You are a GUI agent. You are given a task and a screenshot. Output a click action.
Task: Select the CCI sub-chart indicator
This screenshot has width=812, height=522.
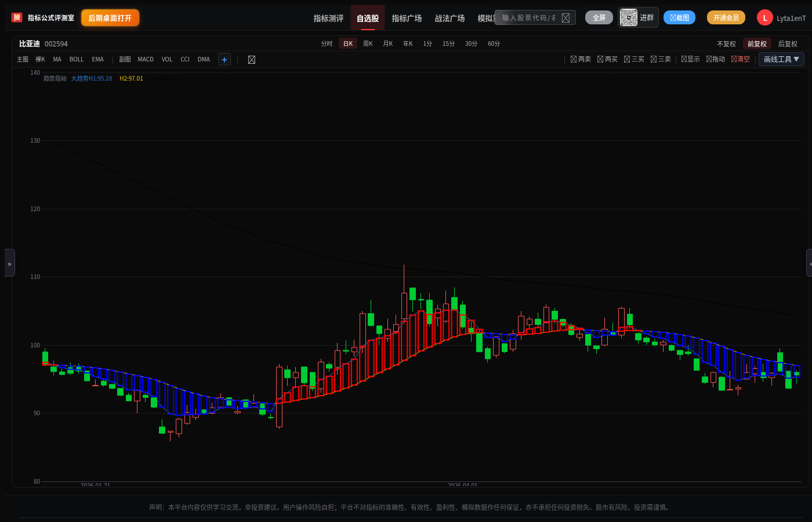point(185,59)
